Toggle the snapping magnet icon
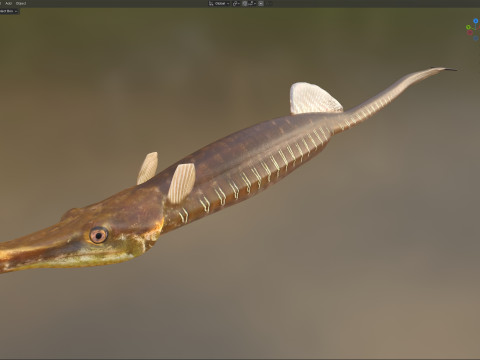The height and width of the screenshot is (360, 480). pyautogui.click(x=245, y=3)
